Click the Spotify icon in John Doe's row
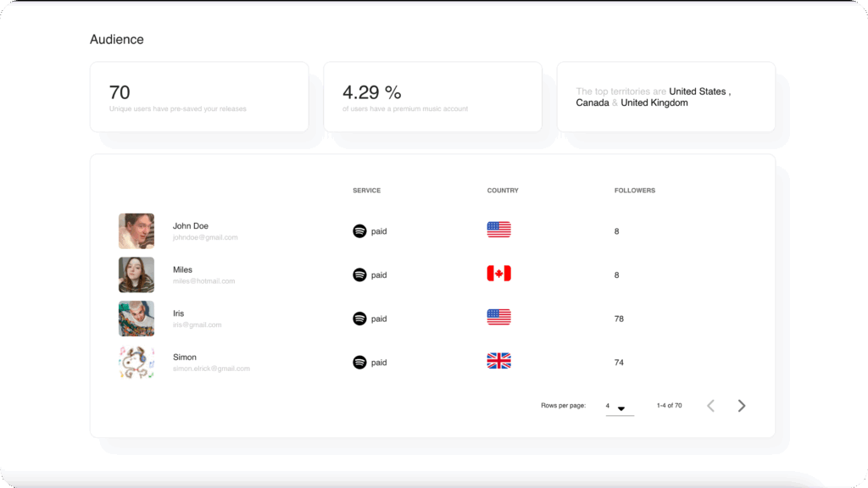 tap(359, 230)
